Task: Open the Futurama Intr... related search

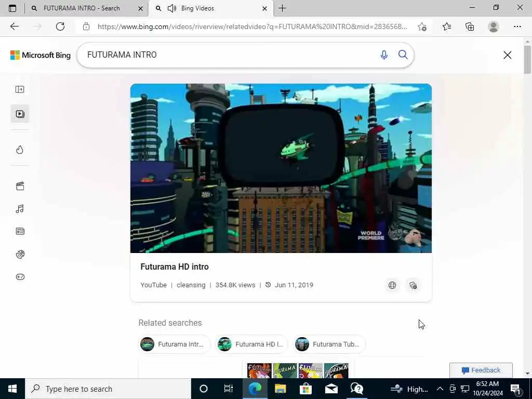Action: 175,344
